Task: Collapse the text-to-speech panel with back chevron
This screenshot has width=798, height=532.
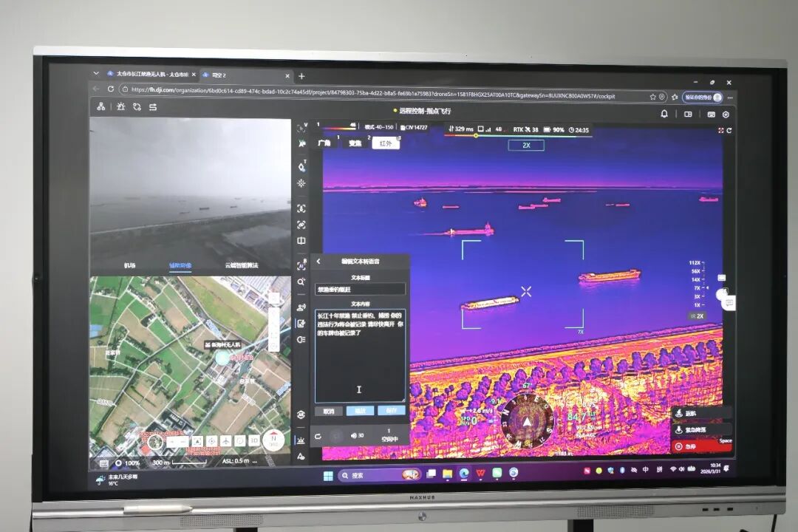Action: (x=318, y=262)
